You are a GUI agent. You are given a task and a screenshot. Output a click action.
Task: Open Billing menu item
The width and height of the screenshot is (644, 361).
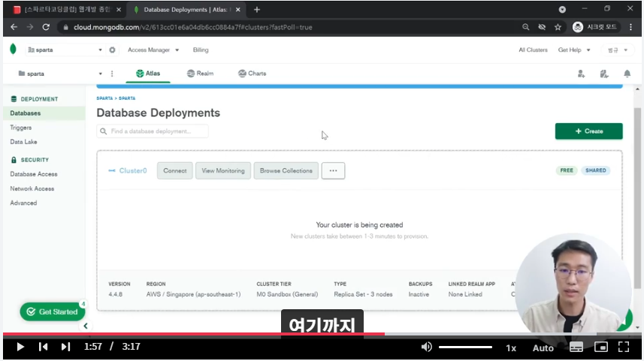(x=201, y=50)
